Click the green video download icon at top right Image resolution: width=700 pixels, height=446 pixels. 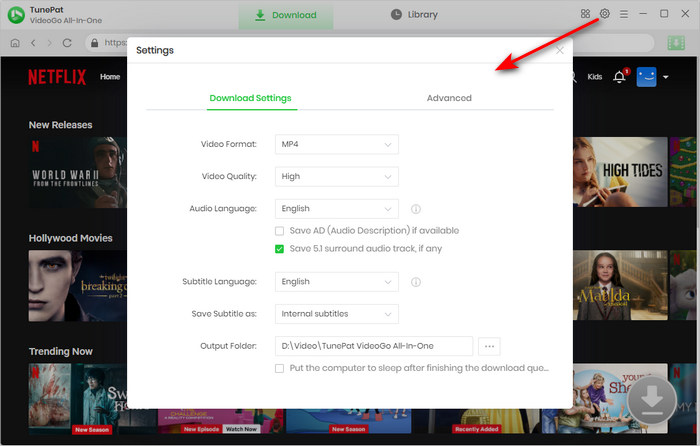click(676, 43)
